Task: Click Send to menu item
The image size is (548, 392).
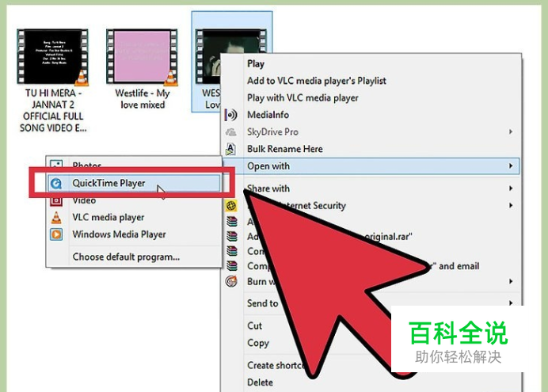Action: coord(262,303)
